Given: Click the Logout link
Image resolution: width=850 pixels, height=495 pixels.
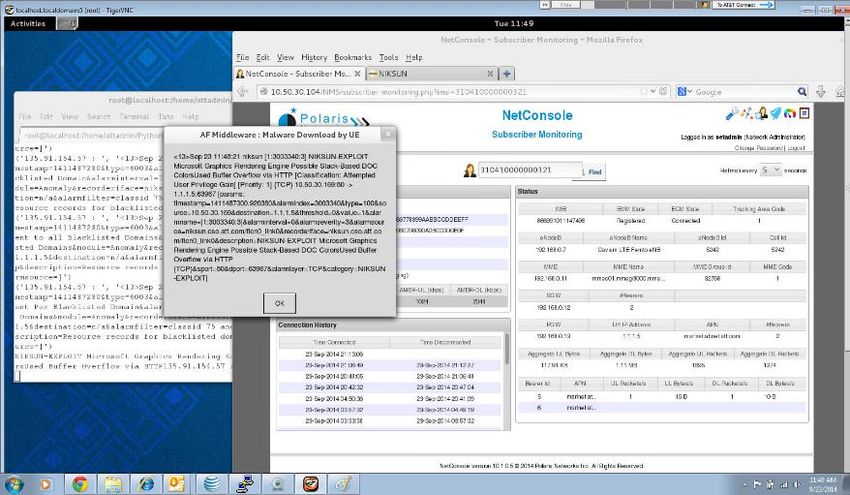Looking at the screenshot, I should (796, 148).
